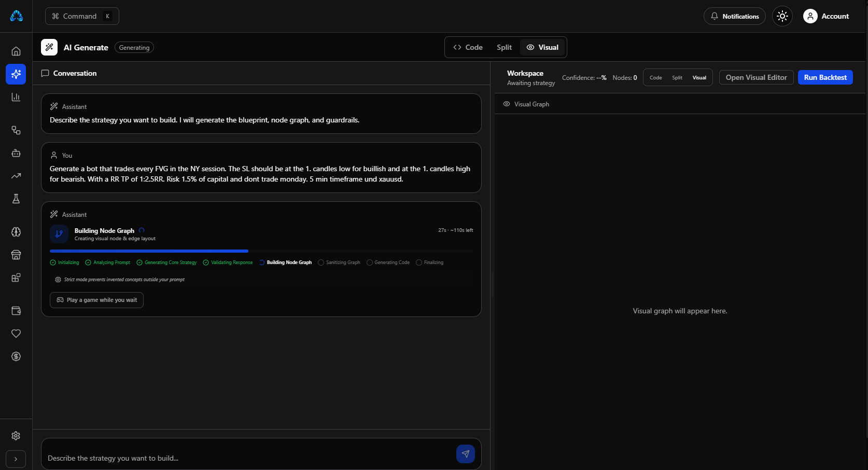This screenshot has height=470, width=868.
Task: Click the AI Generate magic wand icon
Action: pos(49,47)
